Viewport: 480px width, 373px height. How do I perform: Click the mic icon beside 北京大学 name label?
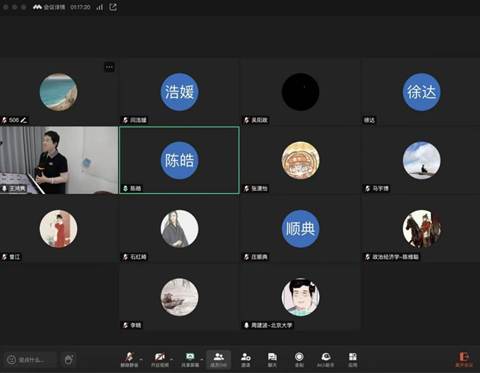(247, 325)
